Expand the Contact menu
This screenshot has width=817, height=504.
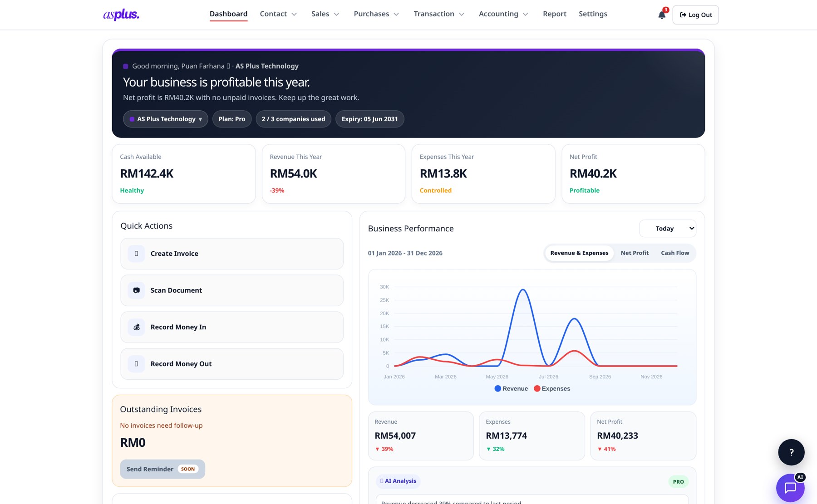[278, 14]
